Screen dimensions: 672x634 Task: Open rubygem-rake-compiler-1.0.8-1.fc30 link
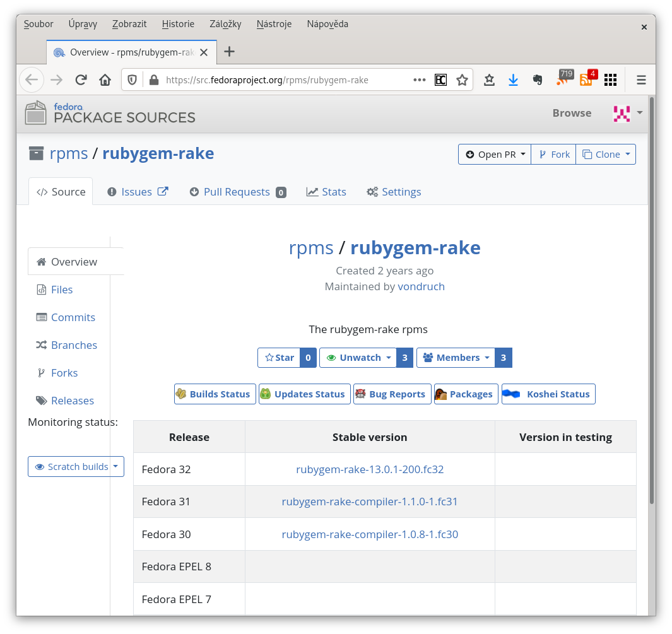[x=370, y=534]
